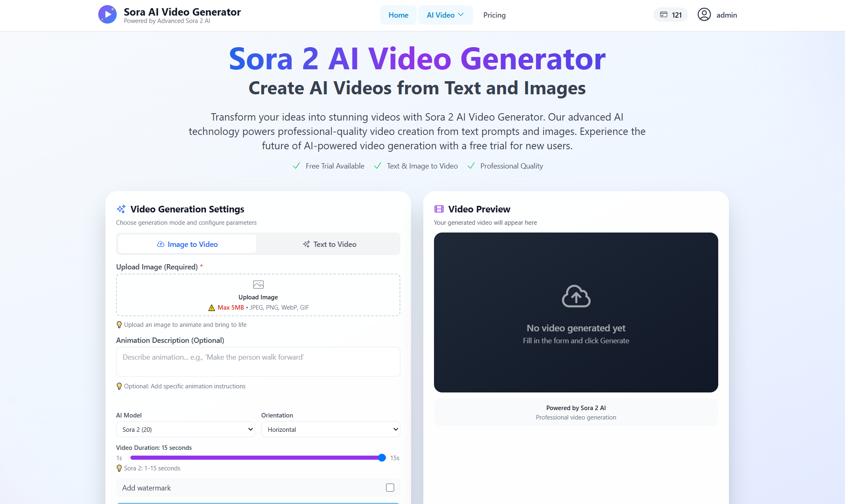The height and width of the screenshot is (504, 845).
Task: Click 'Create AI Videos from Text and Images' subheading
Action: point(417,88)
